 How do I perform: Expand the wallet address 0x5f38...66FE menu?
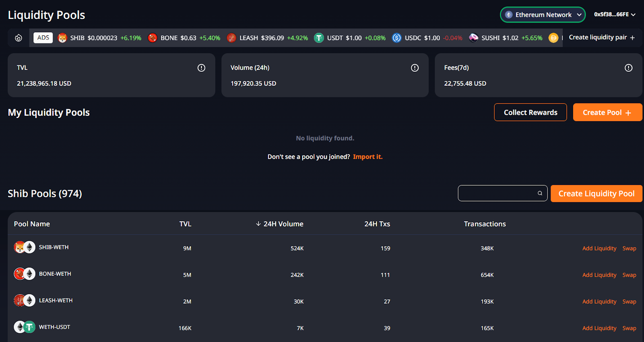pyautogui.click(x=615, y=15)
